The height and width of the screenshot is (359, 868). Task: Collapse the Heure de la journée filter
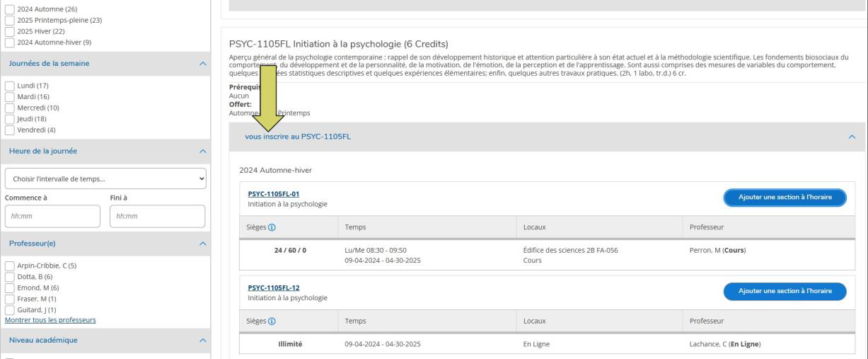(204, 151)
